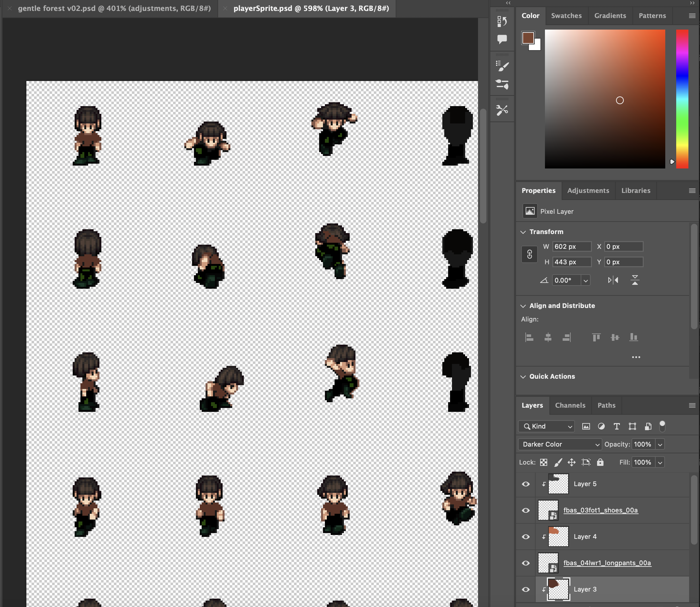Image resolution: width=700 pixels, height=607 pixels.
Task: Switch to the Swatches tab
Action: coord(566,15)
